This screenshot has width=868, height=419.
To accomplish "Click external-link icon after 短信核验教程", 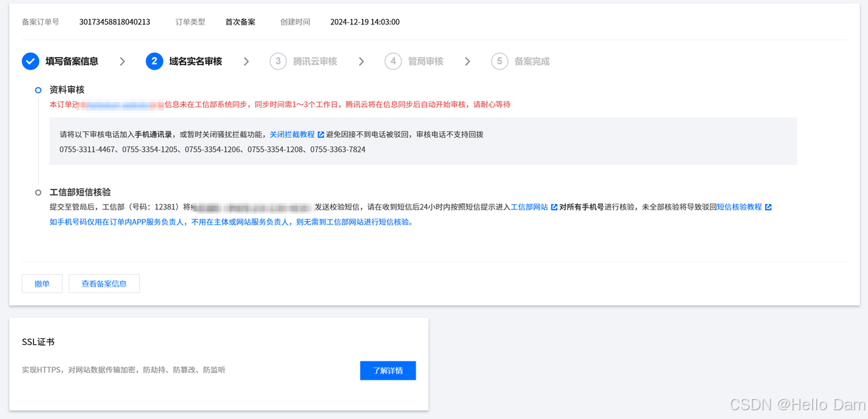I will tap(768, 206).
